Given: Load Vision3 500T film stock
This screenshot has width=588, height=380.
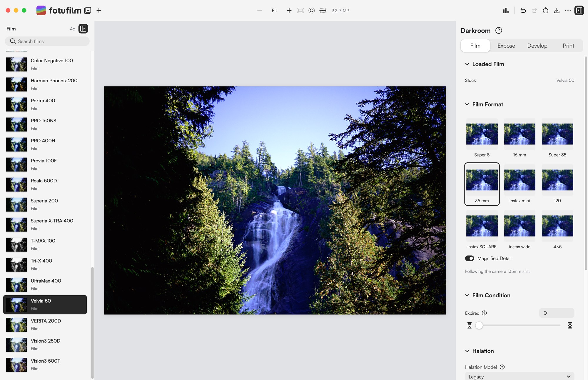Looking at the screenshot, I should pyautogui.click(x=45, y=364).
